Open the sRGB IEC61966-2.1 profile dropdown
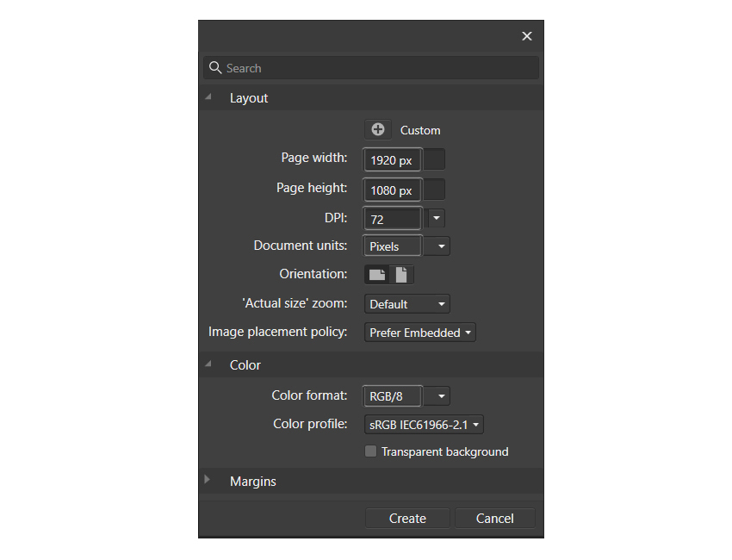Screen dimensions: 732x560 (x=476, y=424)
